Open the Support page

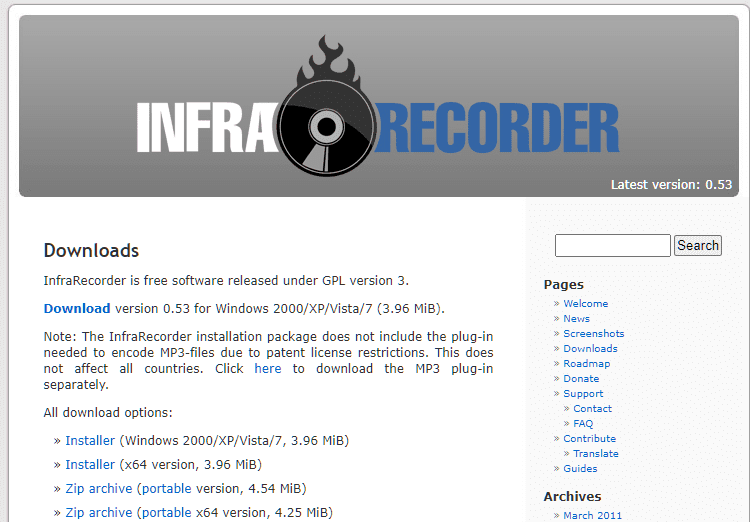(583, 394)
